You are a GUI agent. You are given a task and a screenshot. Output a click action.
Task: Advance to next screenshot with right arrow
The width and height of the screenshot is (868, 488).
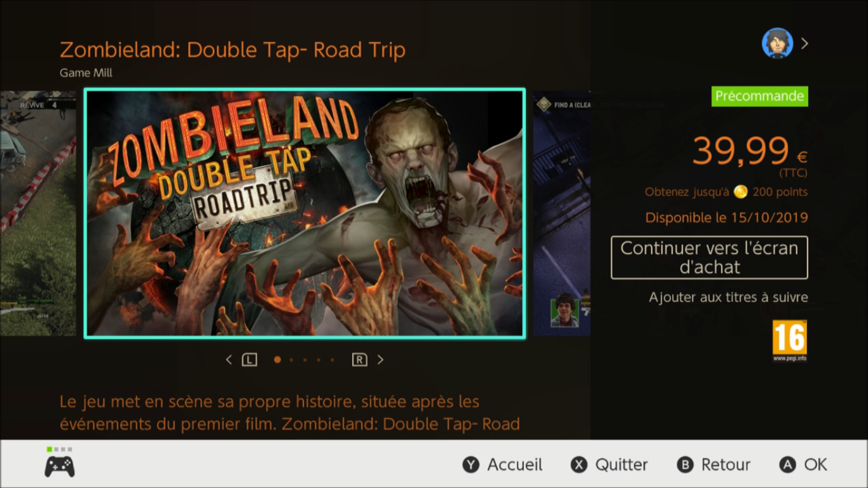pos(380,360)
